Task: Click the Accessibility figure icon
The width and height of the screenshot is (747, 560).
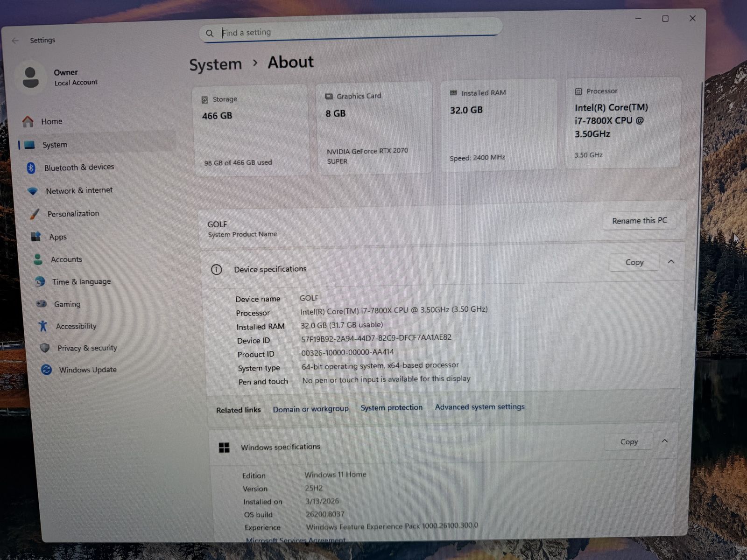Action: point(43,326)
